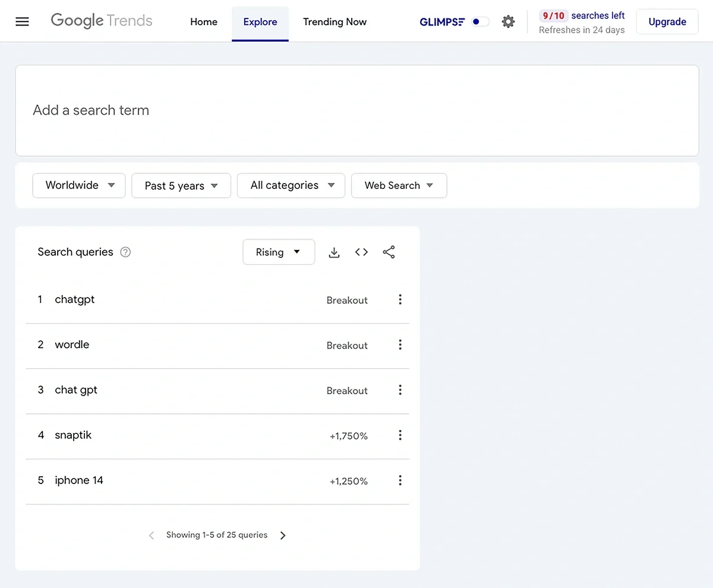Open the navigation hamburger menu
This screenshot has height=588, width=713.
coord(22,21)
